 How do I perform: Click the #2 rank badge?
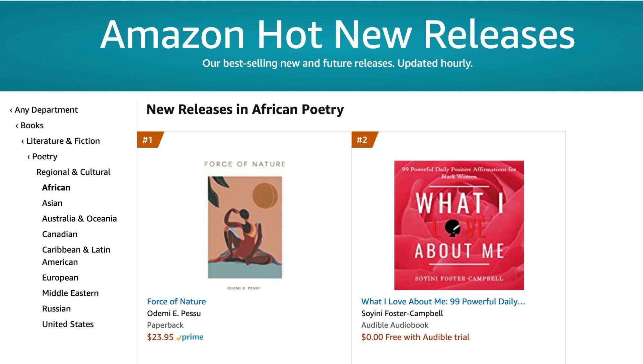(363, 140)
